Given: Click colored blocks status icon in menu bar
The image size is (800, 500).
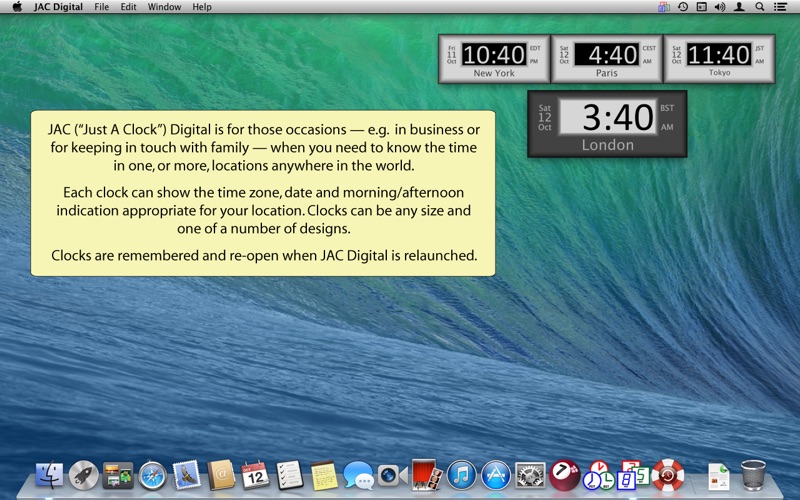Looking at the screenshot, I should [x=663, y=7].
